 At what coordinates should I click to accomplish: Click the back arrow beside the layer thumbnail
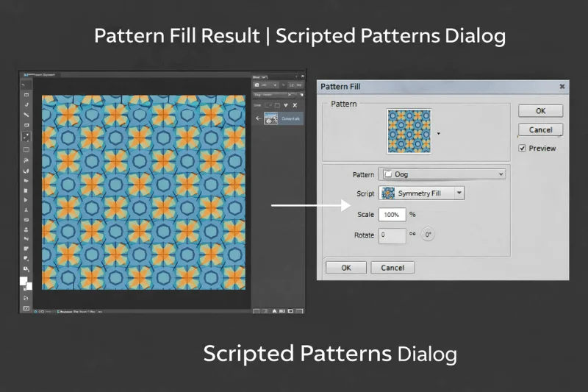[259, 118]
